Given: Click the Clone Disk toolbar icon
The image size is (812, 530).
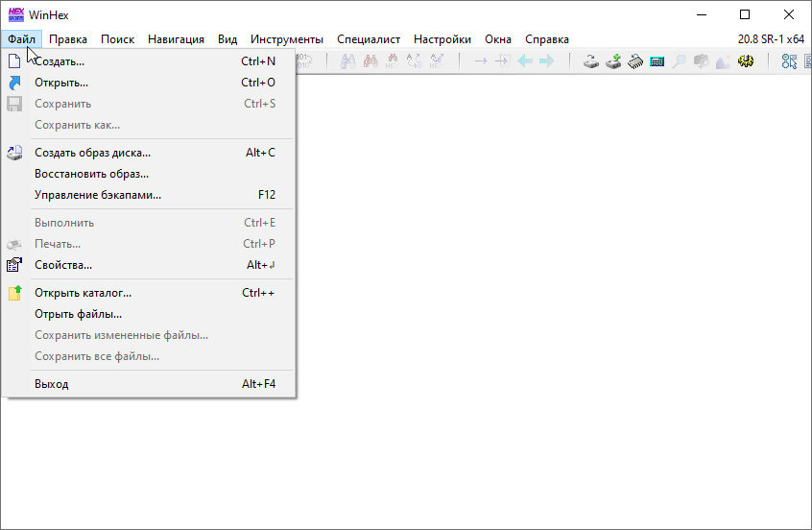Looking at the screenshot, I should click(591, 61).
